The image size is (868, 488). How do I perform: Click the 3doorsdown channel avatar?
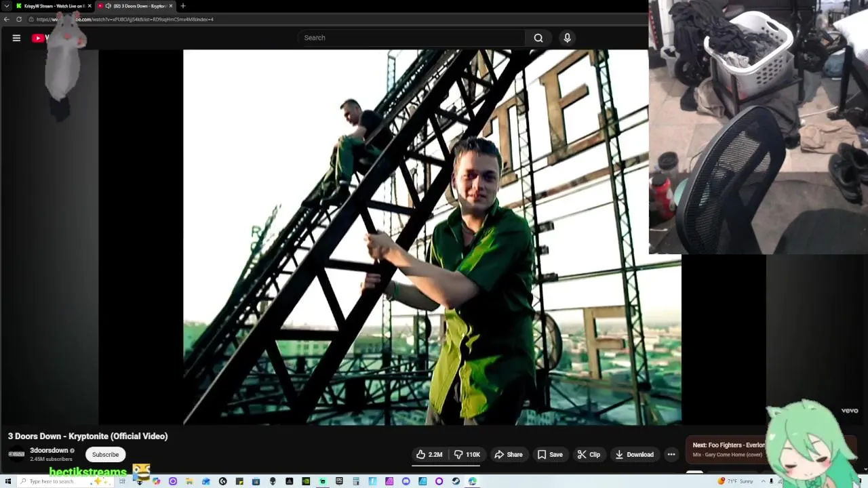coord(16,454)
